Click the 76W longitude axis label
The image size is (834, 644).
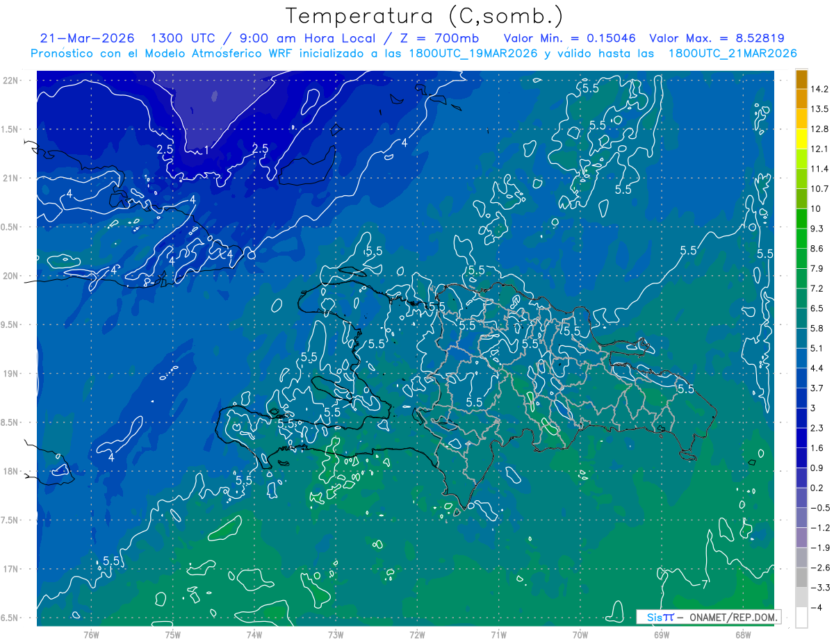(x=91, y=635)
